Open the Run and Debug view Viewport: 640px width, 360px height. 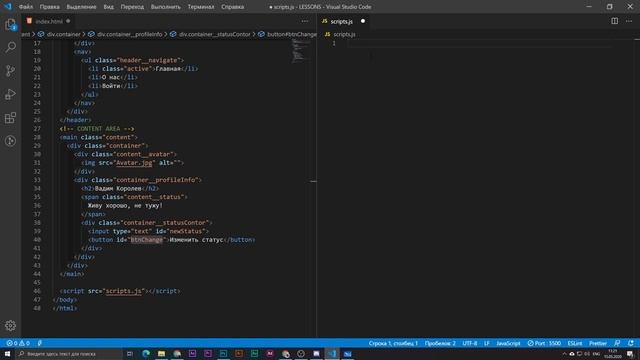coord(11,94)
